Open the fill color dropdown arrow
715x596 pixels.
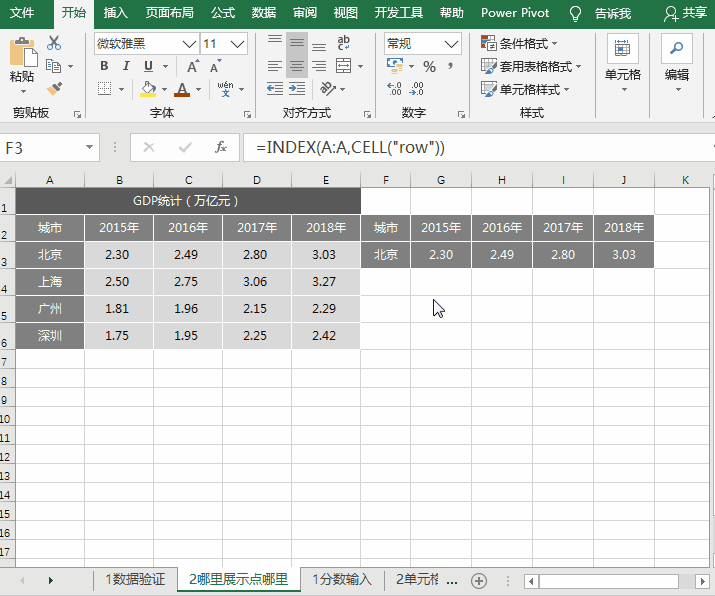coord(164,89)
